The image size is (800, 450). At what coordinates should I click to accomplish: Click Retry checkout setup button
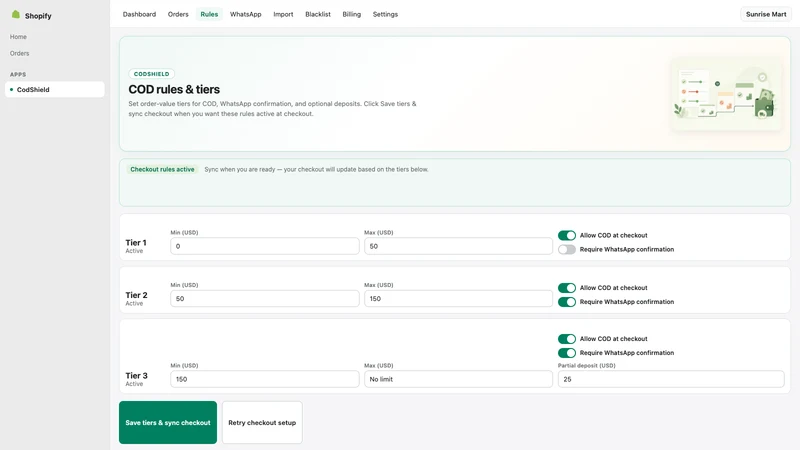262,422
